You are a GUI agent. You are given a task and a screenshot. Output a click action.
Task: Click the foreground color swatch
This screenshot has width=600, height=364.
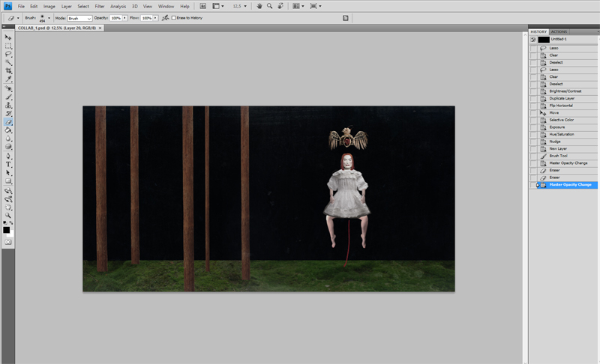6,229
